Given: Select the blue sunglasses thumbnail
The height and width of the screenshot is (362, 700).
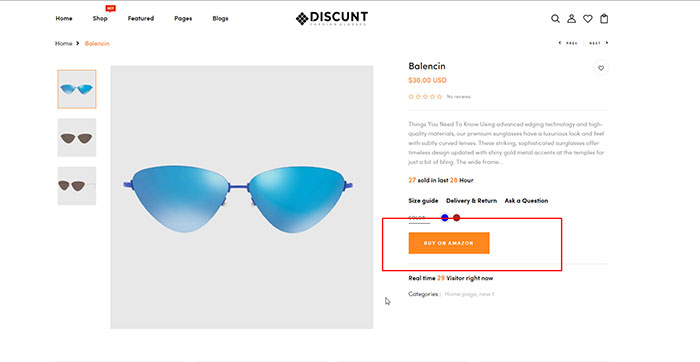Looking at the screenshot, I should [x=77, y=89].
